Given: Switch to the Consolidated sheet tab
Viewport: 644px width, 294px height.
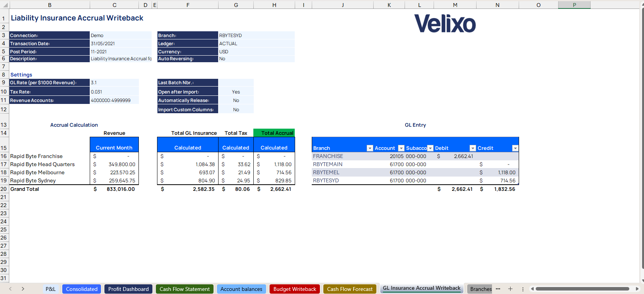Looking at the screenshot, I should (82, 289).
